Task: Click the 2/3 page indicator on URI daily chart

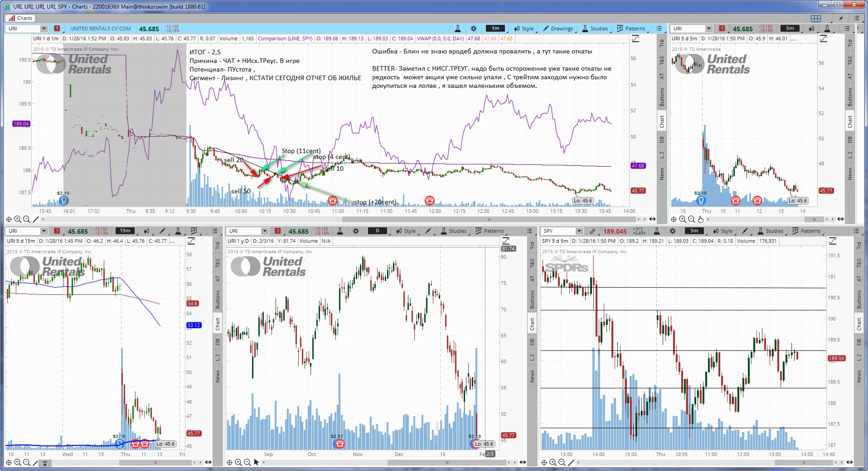Action: pos(490,453)
